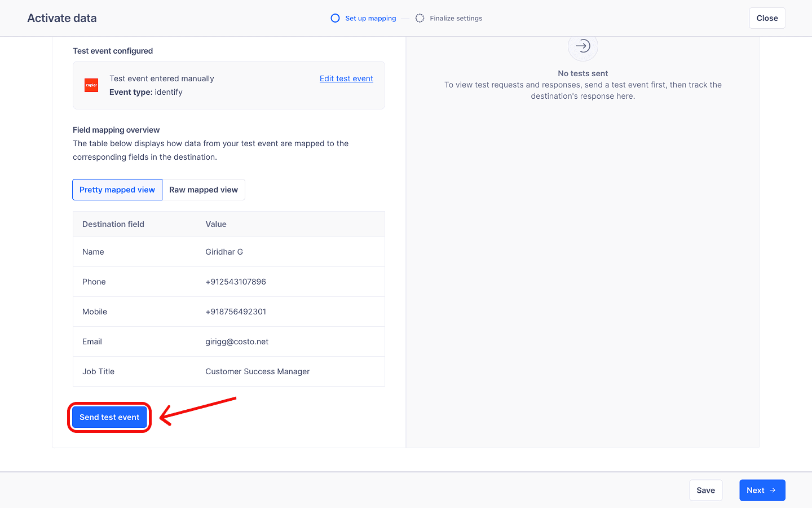
Task: Send the test event
Action: click(109, 417)
